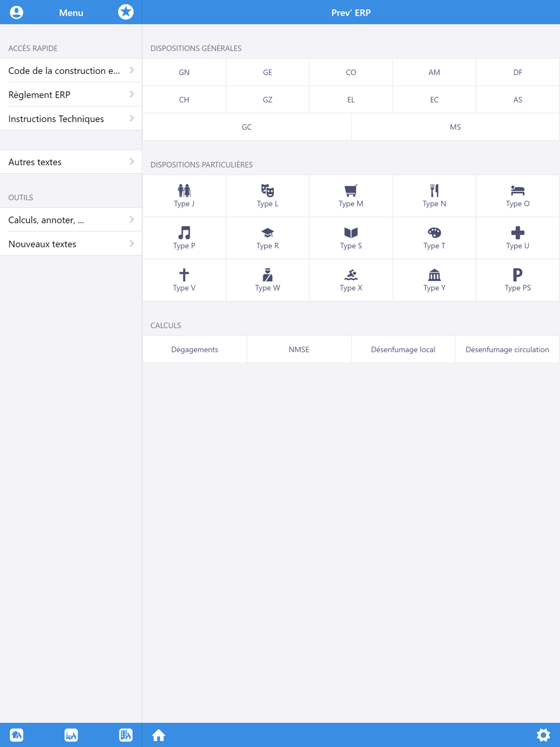Select the MS section button
Viewport: 560px width, 747px height.
pyautogui.click(x=455, y=127)
